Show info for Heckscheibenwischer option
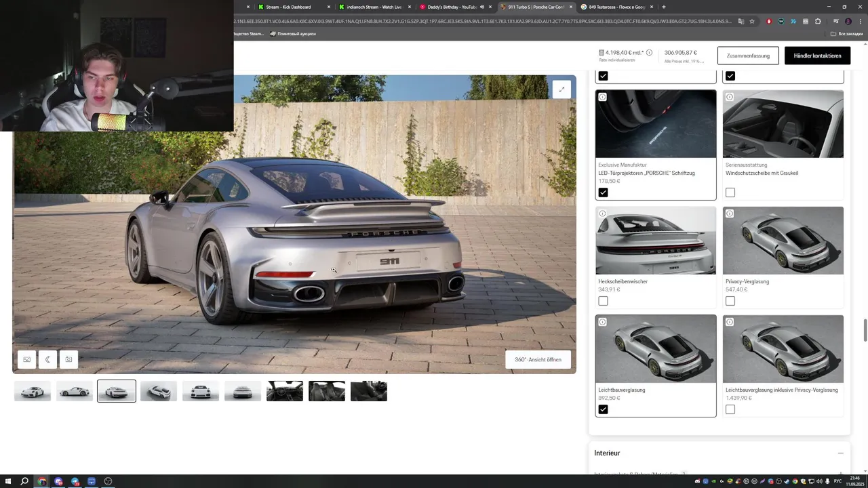 click(602, 213)
